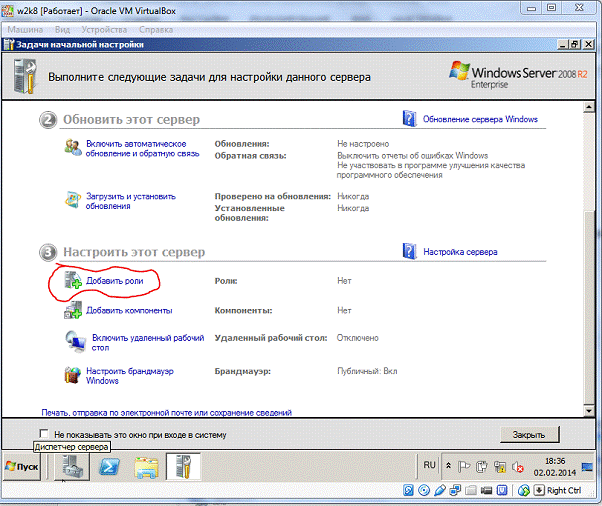Click the 'Обновить этот сервер' heading
This screenshot has height=506, width=602.
pyautogui.click(x=131, y=119)
